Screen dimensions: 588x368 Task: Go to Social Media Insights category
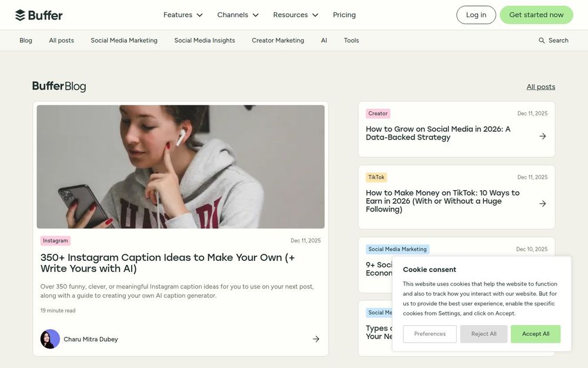point(205,41)
